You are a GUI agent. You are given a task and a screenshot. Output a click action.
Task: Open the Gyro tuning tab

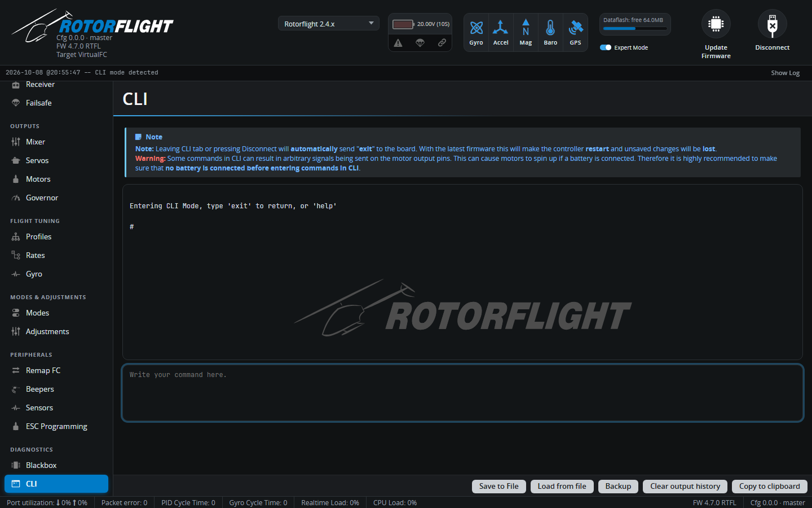[x=56, y=274]
